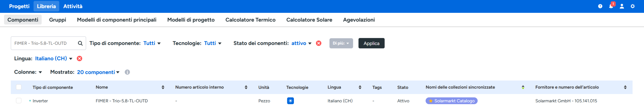Click the search magnifier icon
Viewport: 644px width, 107px height.
[x=80, y=43]
